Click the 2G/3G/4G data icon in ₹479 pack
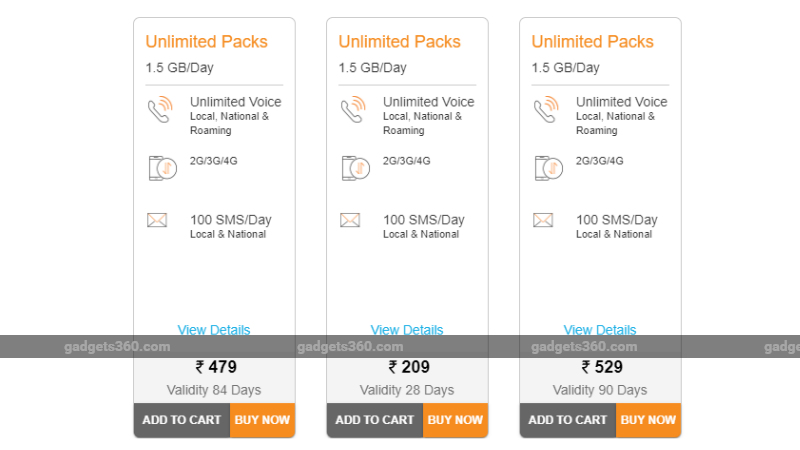Viewport: 800px width, 450px height. [x=161, y=167]
